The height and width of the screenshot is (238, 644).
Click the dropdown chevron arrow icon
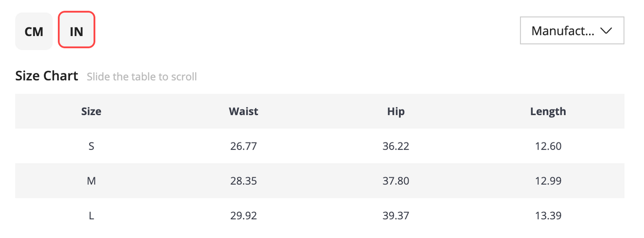coord(607,31)
